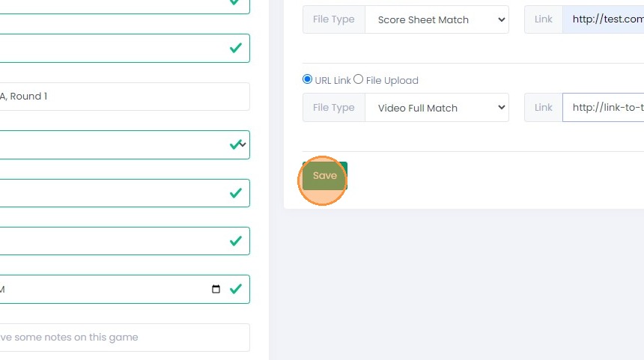
Task: Open the calendar picker icon in date field
Action: [216, 289]
